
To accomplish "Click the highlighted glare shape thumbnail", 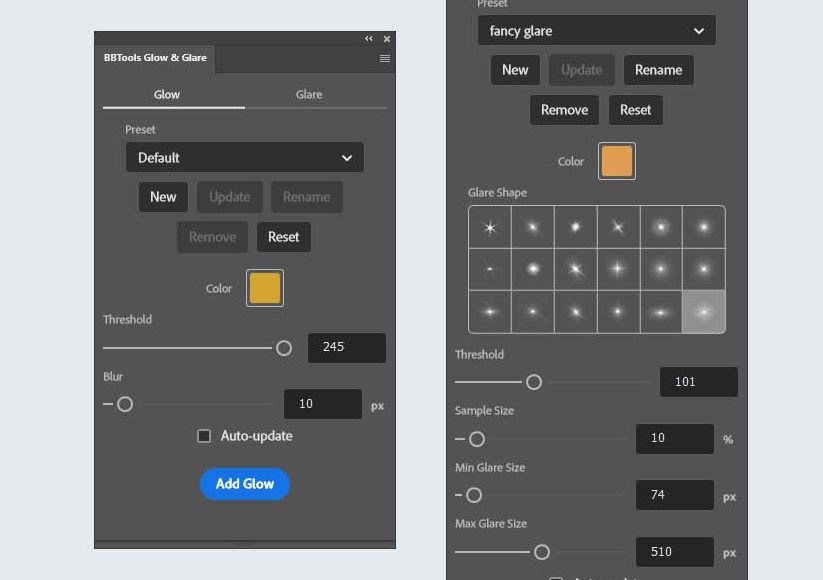I will tap(704, 312).
